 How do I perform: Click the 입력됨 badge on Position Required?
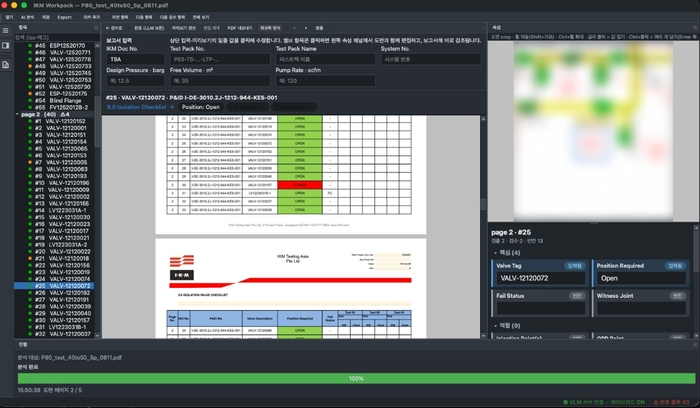click(x=675, y=266)
